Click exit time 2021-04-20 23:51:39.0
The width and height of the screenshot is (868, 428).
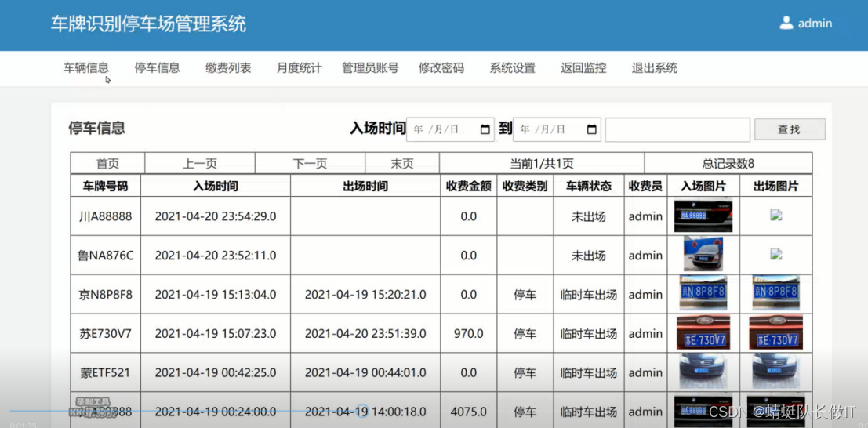tap(365, 333)
